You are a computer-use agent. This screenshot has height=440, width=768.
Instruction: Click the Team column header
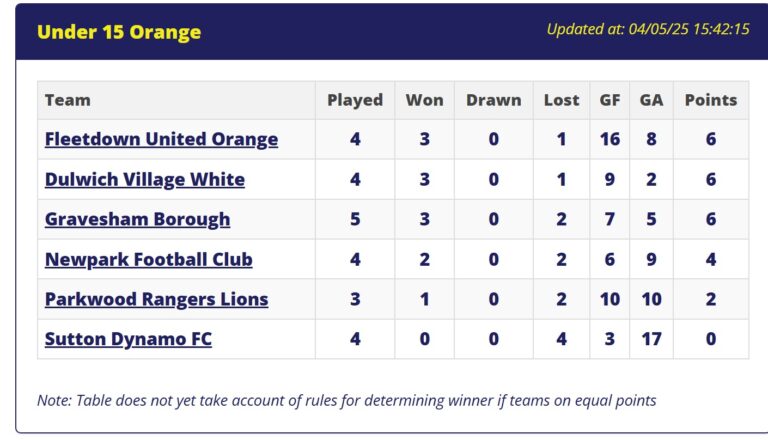(68, 100)
